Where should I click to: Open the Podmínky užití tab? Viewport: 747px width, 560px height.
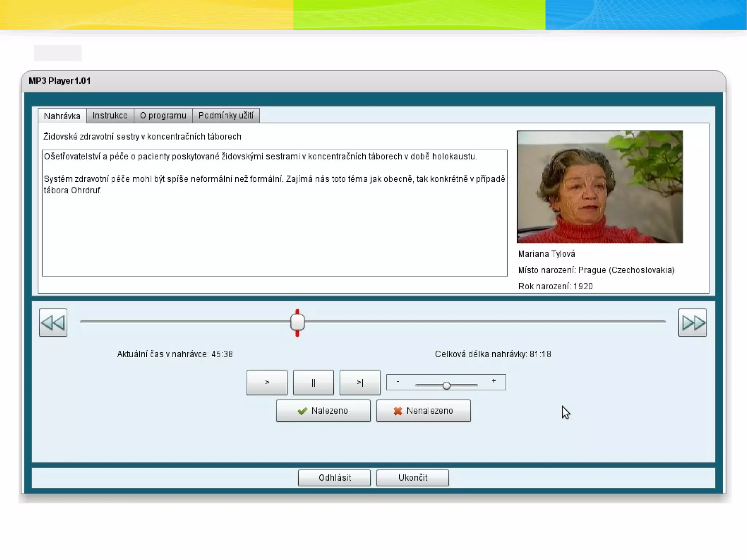[225, 116]
